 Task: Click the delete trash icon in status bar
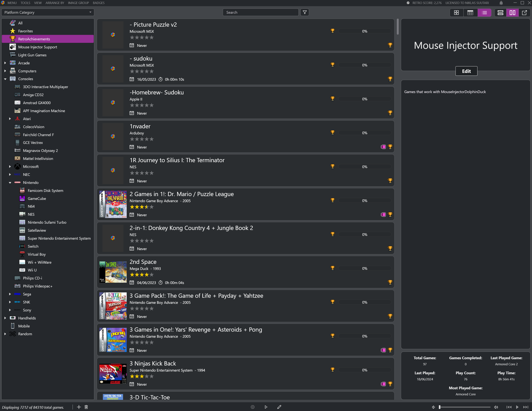tap(86, 407)
